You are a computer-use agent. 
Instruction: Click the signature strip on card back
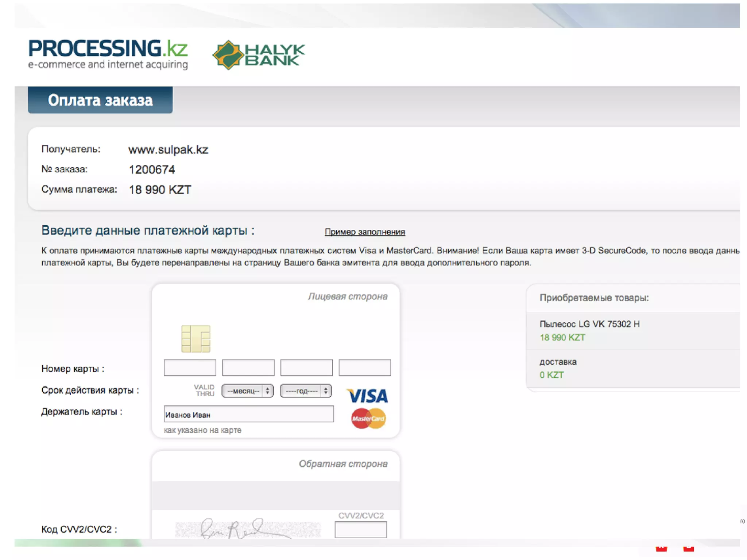pyautogui.click(x=248, y=529)
